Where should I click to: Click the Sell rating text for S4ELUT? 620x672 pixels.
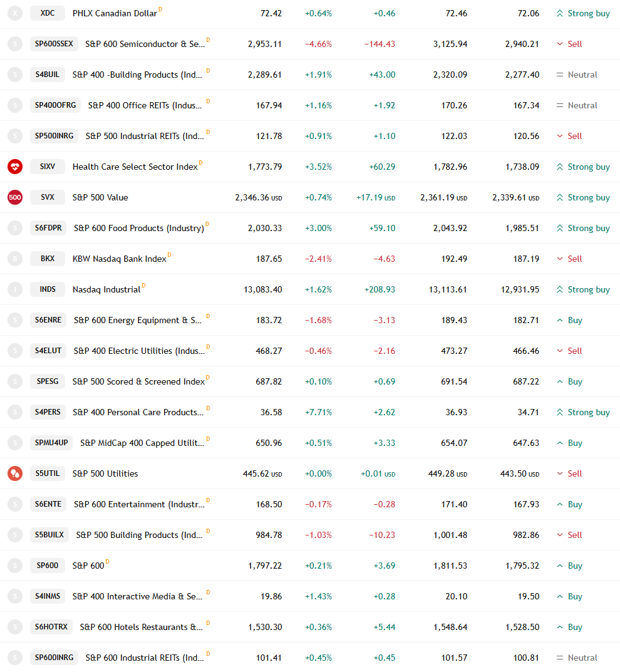(x=574, y=351)
